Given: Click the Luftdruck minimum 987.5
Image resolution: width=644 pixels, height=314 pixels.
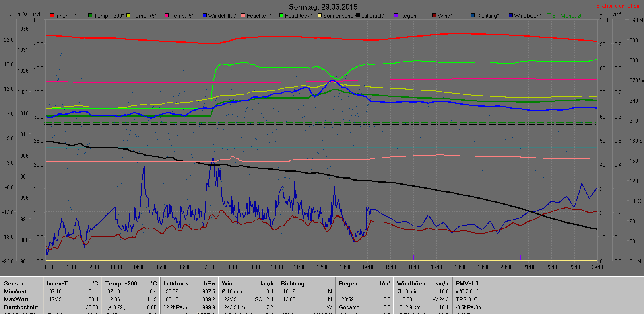Looking at the screenshot, I should [208, 291].
